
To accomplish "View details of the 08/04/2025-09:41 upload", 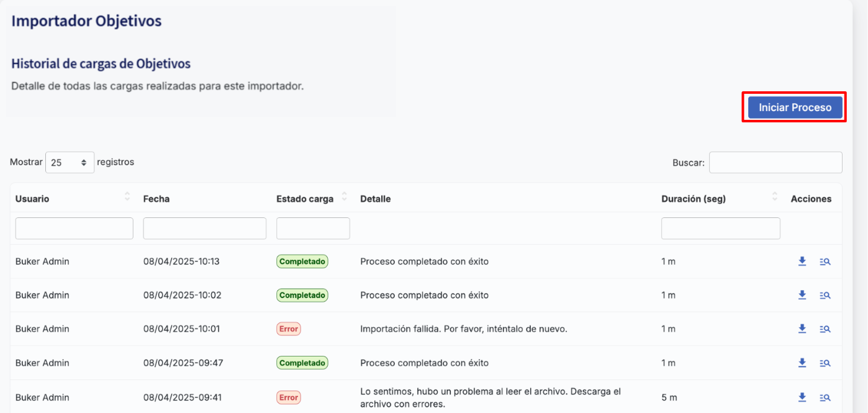I will tap(825, 397).
